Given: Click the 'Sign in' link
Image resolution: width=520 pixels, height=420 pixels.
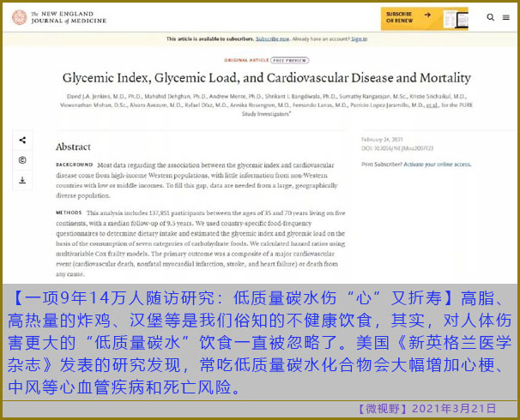Looking at the screenshot, I should pos(359,39).
